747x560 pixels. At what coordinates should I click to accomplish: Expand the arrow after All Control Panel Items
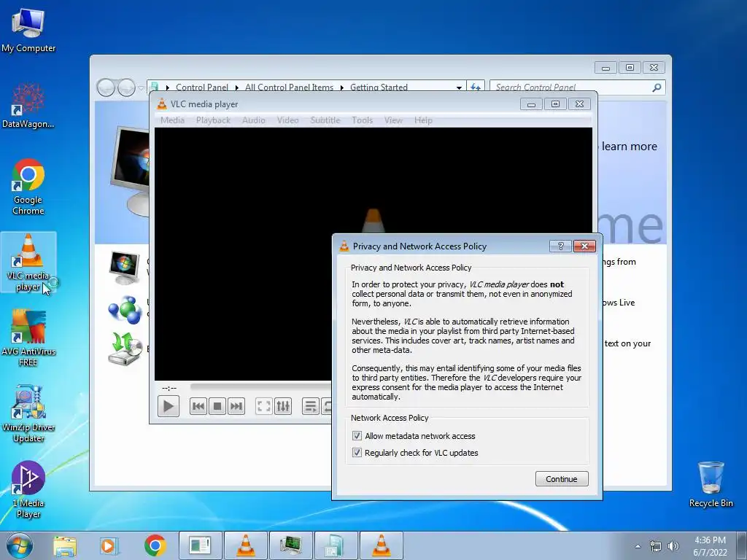tap(342, 87)
